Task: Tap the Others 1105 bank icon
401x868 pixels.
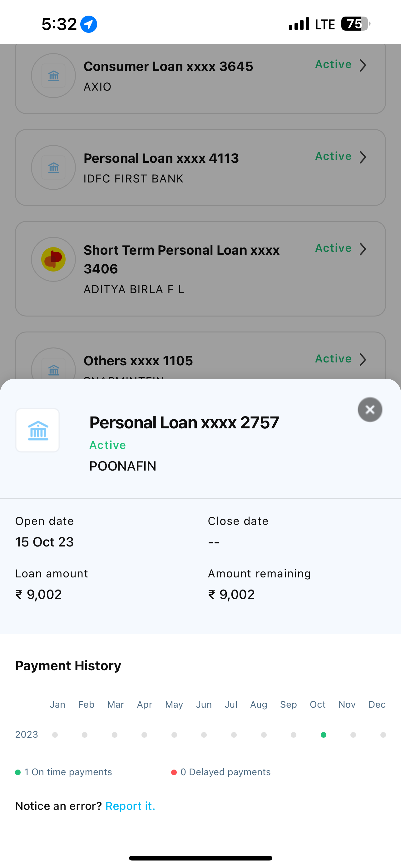Action: (x=53, y=369)
